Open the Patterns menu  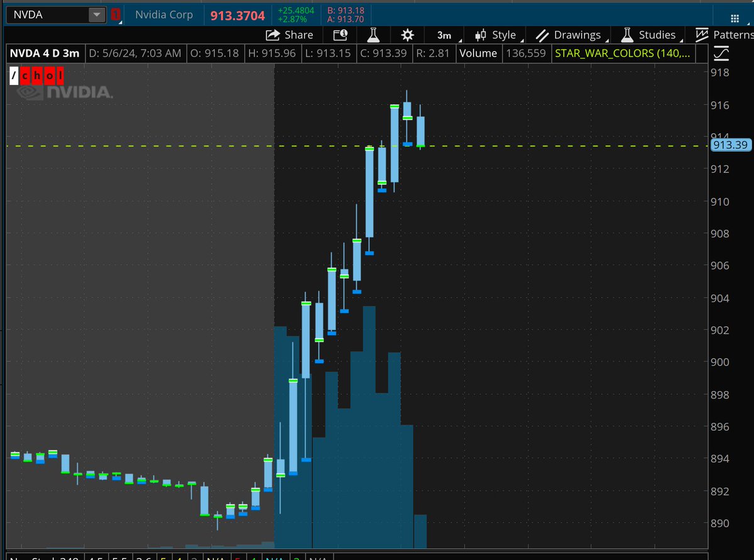click(733, 35)
